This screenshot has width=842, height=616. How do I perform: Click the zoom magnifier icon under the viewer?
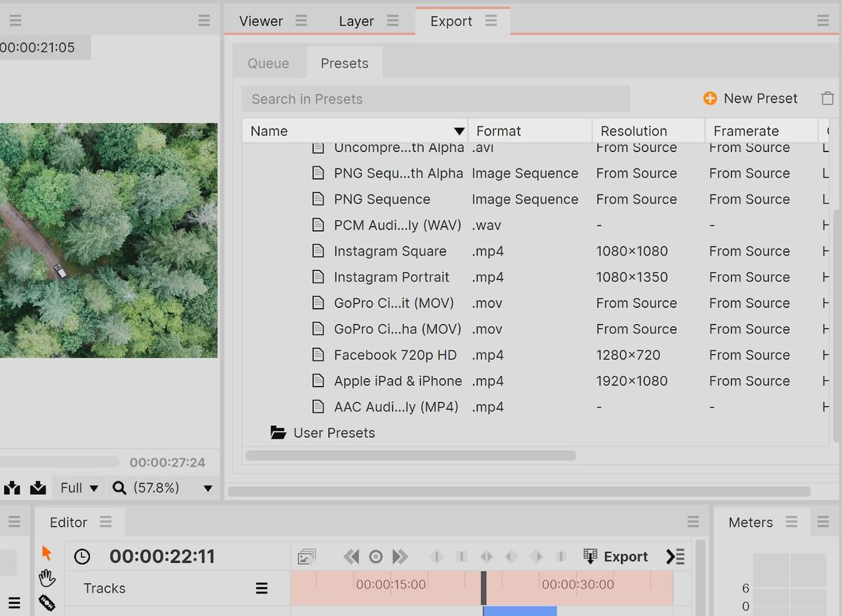pos(121,487)
